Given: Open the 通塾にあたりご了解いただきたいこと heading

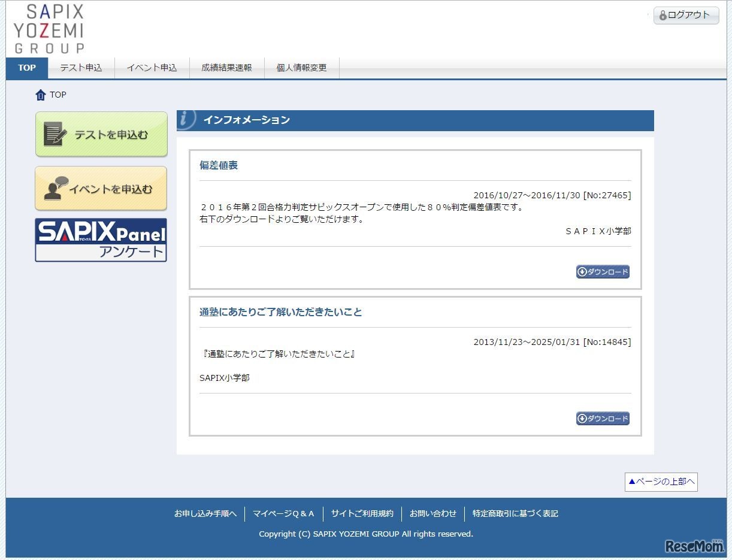Looking at the screenshot, I should coord(280,311).
